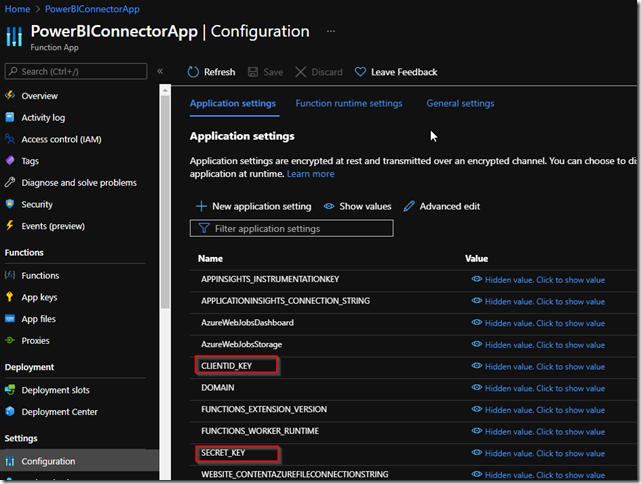Image resolution: width=641 pixels, height=484 pixels.
Task: Click the Deployment Center cube icon
Action: point(10,411)
